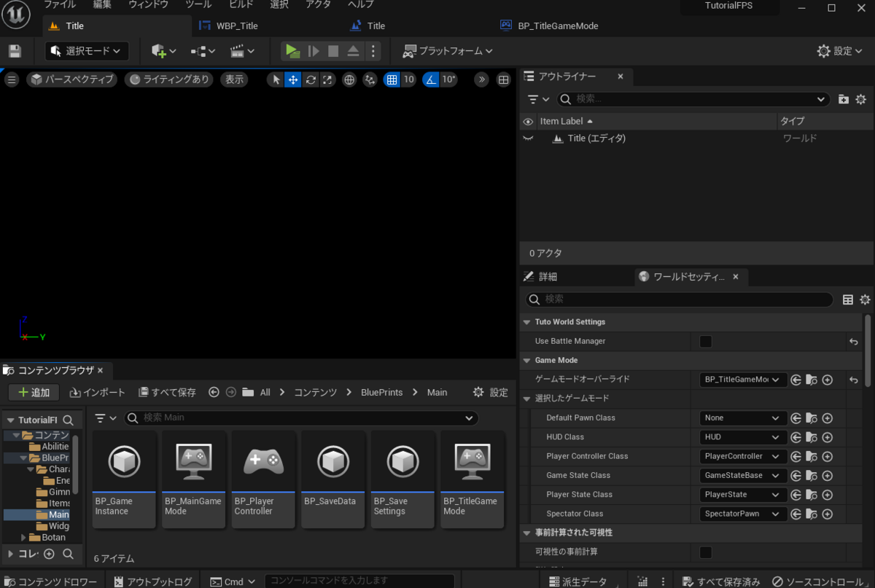Screen dimensions: 875x588
Task: Create new Player Controller Class with plus icon
Action: pyautogui.click(x=827, y=456)
